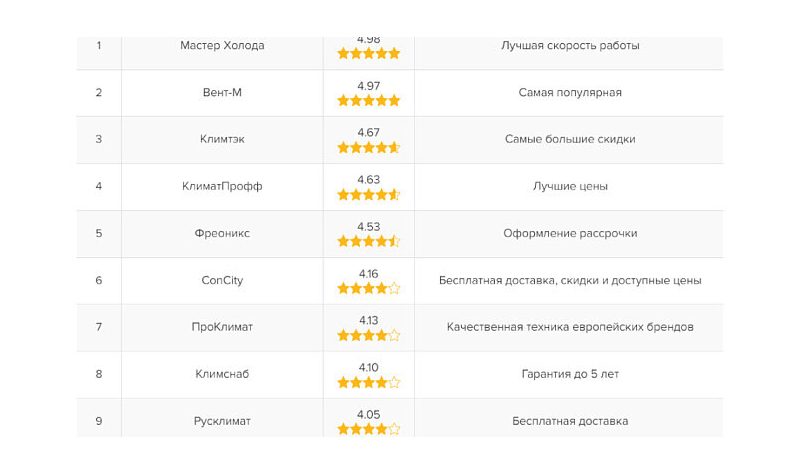Click the Русклимат company name
800x473 pixels.
222,422
